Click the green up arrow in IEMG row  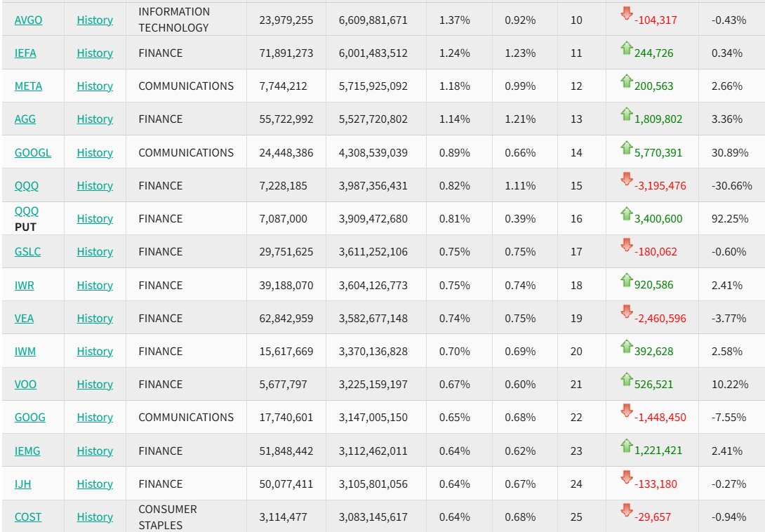(x=627, y=446)
